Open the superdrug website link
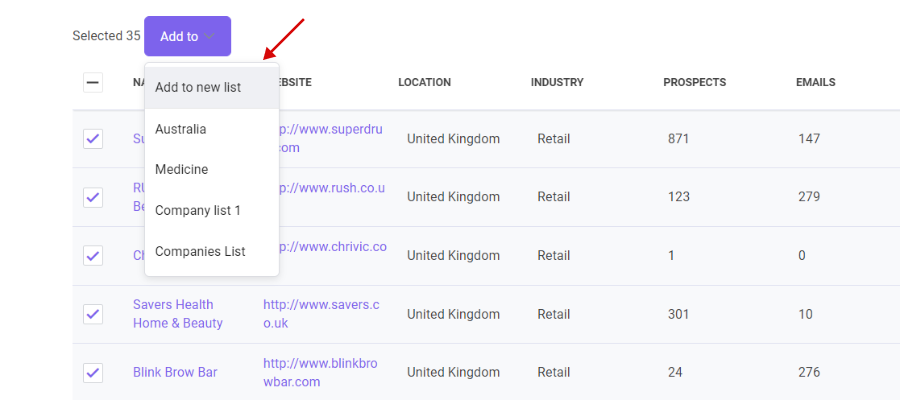This screenshot has height=400, width=900. pos(331,139)
